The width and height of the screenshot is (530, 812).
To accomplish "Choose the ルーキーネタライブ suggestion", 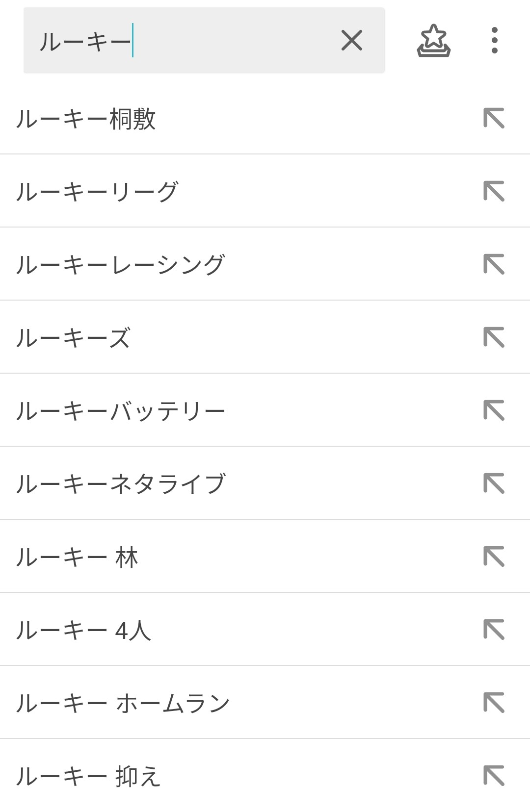I will coord(121,484).
